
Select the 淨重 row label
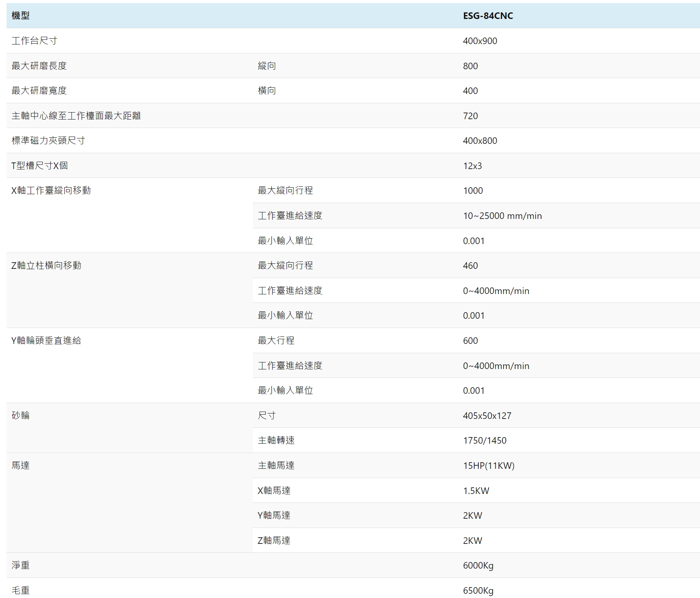click(x=20, y=565)
